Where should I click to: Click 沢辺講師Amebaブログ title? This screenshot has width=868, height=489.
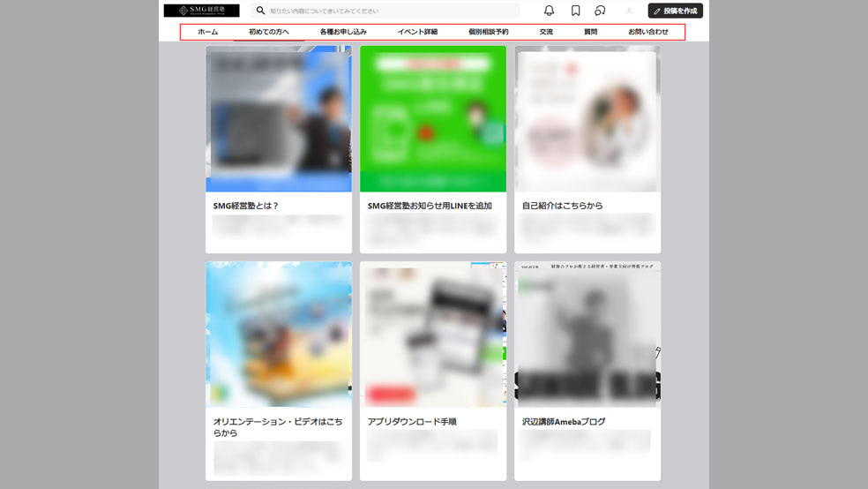coord(564,421)
